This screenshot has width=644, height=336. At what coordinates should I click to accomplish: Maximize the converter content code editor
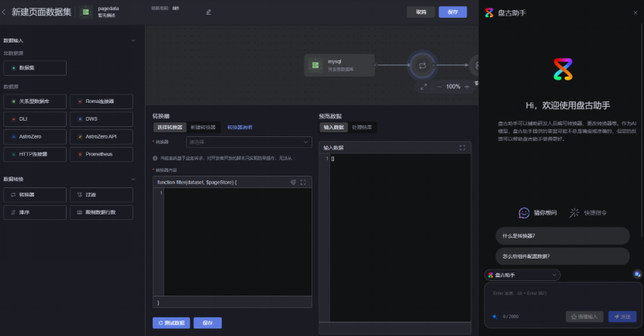(303, 182)
